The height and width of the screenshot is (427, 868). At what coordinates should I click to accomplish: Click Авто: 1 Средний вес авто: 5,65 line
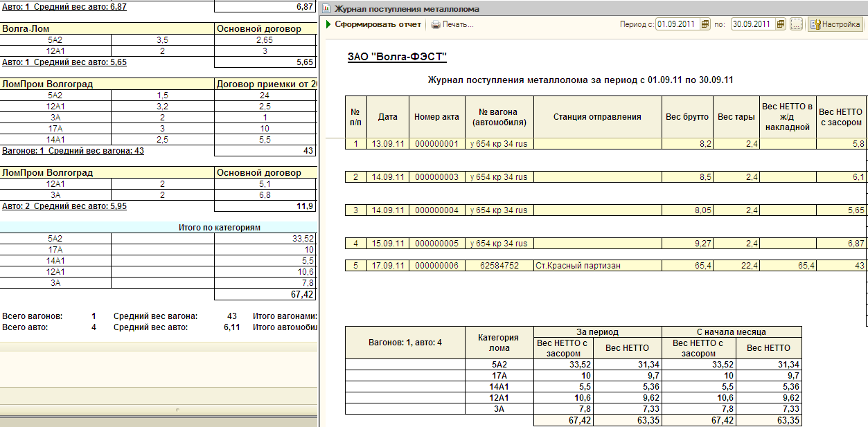(64, 62)
